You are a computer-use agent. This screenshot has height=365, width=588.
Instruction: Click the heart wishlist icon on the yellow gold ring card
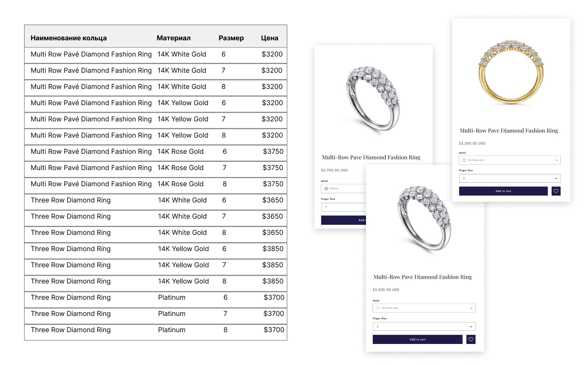(556, 191)
